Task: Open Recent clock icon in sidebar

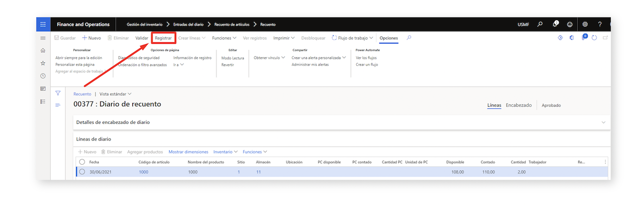Action: pos(43,76)
